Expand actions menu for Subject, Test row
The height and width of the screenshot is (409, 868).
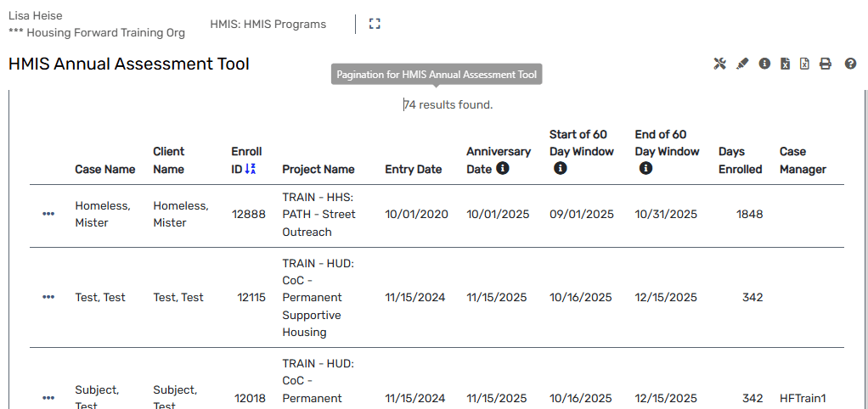coord(48,398)
